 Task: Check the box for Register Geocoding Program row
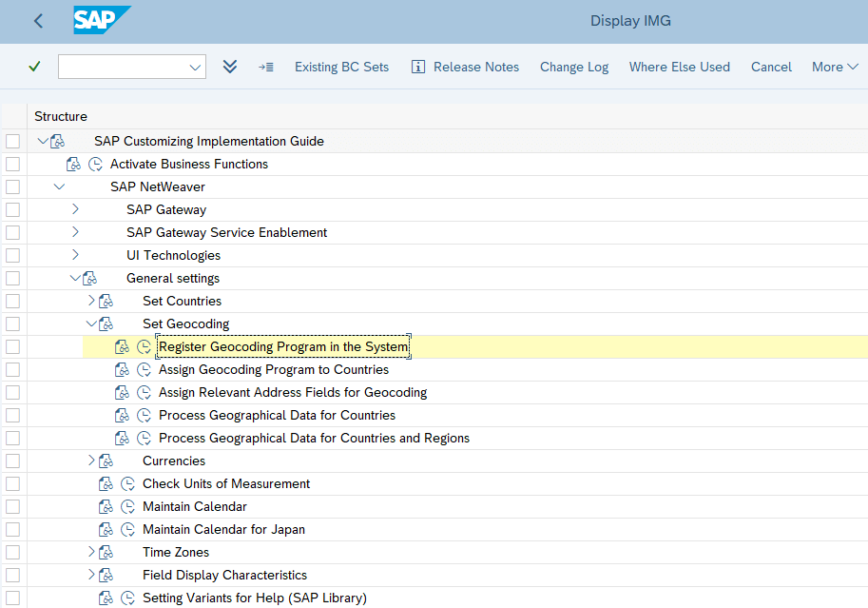click(12, 347)
